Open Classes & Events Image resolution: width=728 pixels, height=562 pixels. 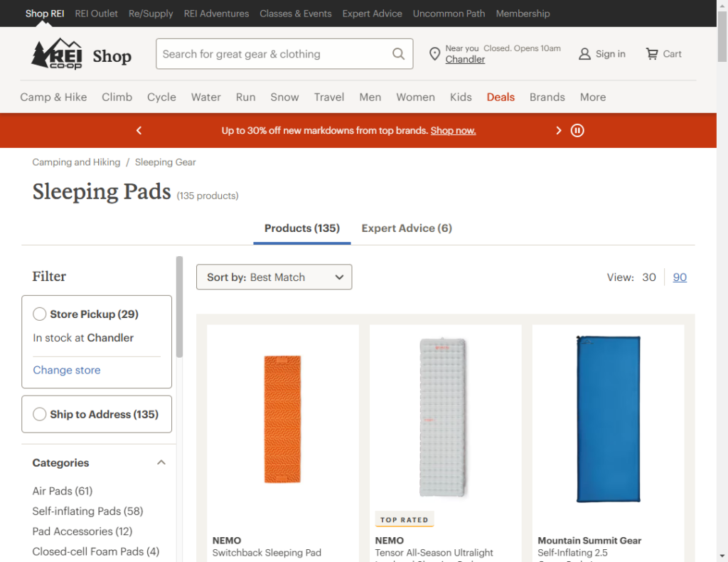click(x=295, y=14)
